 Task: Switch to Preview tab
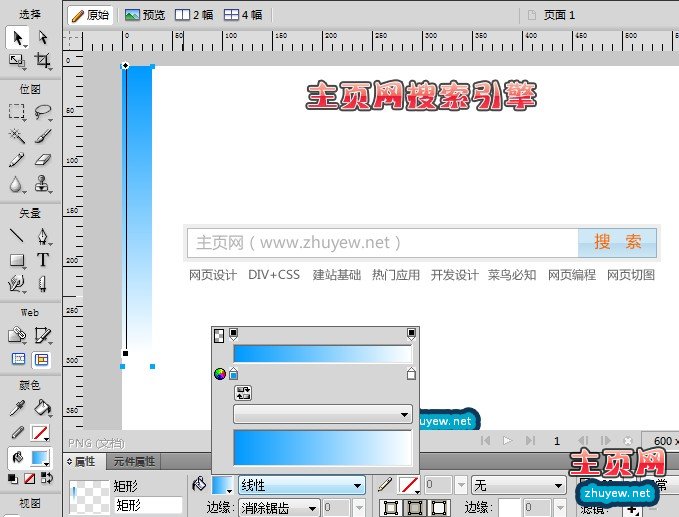tap(145, 15)
